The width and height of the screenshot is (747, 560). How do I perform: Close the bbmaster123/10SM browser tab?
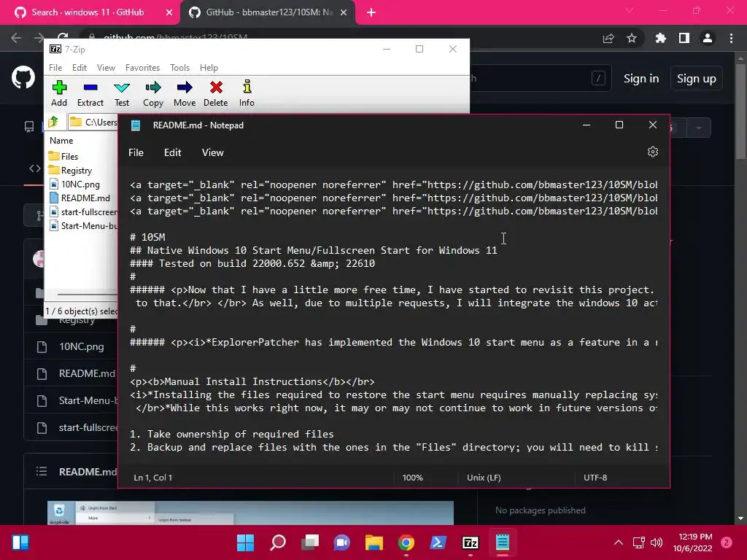pos(344,12)
